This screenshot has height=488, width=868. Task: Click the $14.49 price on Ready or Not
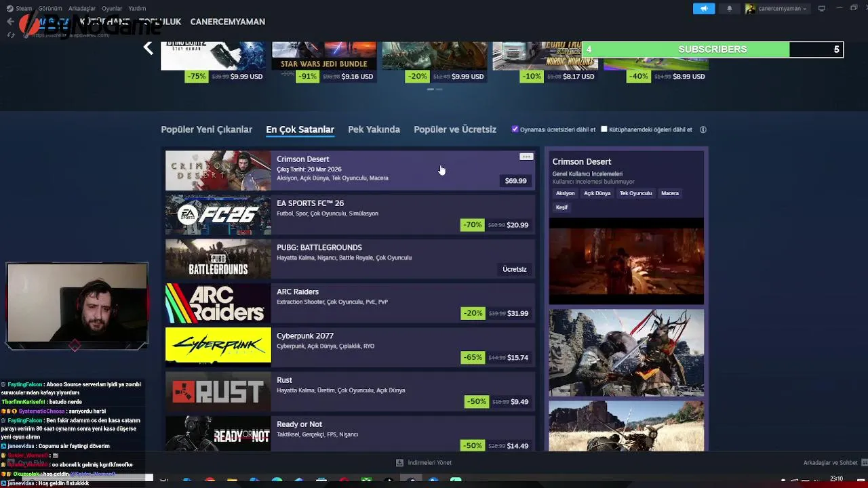pos(518,445)
